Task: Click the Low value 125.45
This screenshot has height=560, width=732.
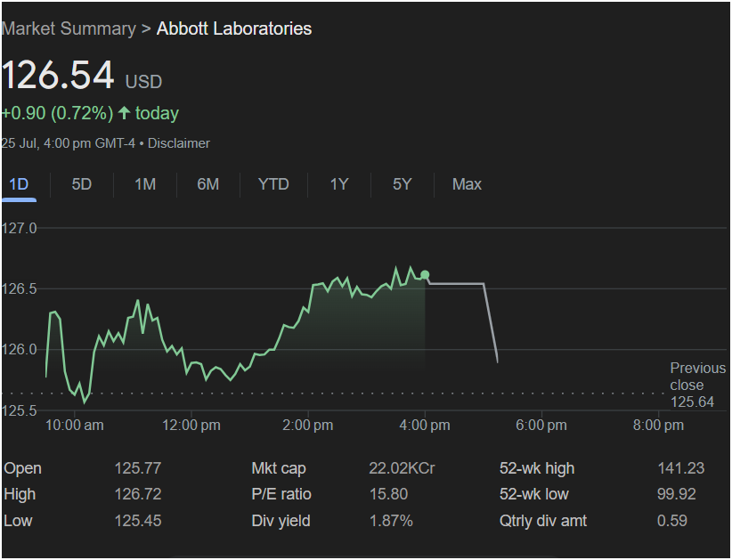Action: (138, 521)
